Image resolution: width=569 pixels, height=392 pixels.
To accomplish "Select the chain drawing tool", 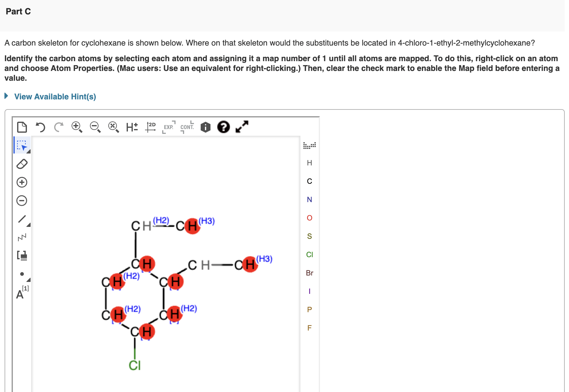I will (21, 236).
